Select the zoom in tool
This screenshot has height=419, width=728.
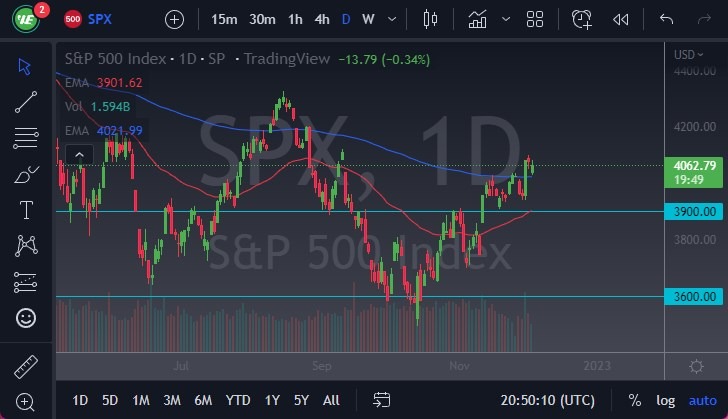(x=25, y=402)
